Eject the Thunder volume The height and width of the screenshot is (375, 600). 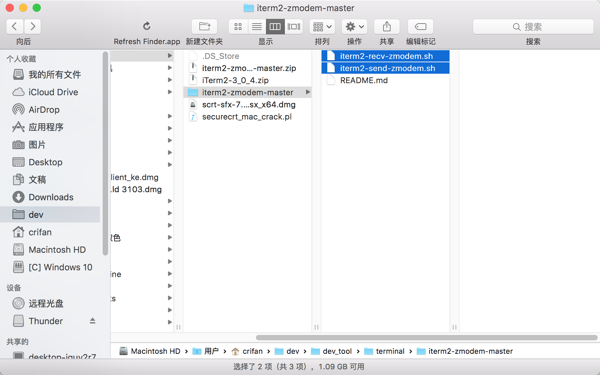pos(93,321)
